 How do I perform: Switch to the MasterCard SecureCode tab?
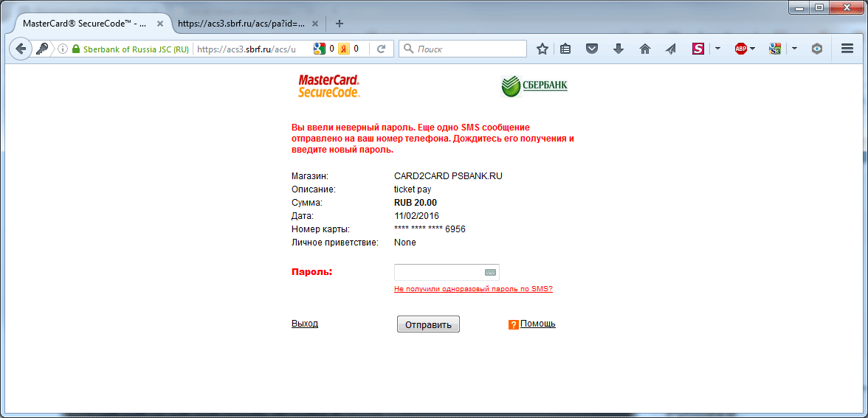pyautogui.click(x=92, y=24)
